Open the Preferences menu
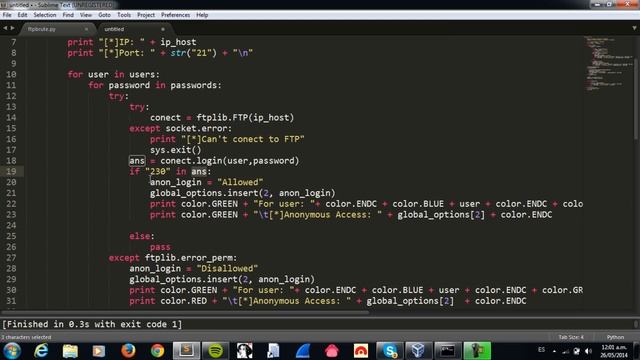Viewport: 640px width, 360px height. coord(176,15)
